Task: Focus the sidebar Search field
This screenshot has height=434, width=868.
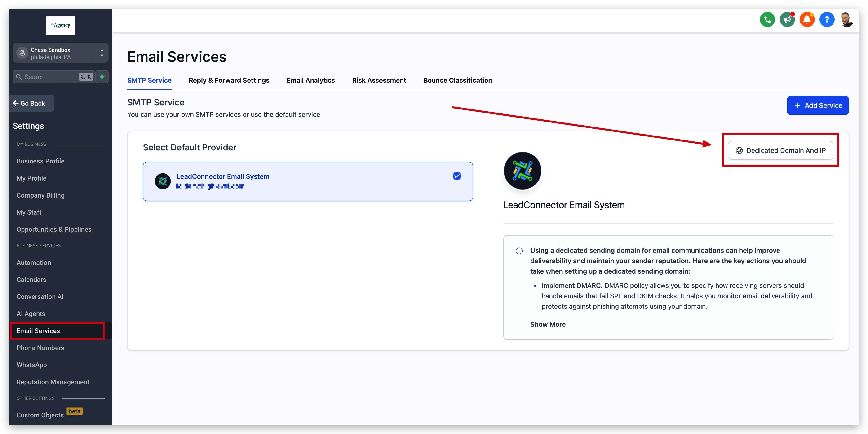Action: point(51,77)
